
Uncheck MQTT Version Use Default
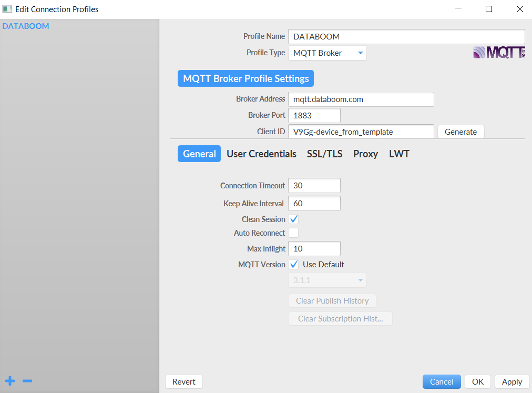click(294, 265)
